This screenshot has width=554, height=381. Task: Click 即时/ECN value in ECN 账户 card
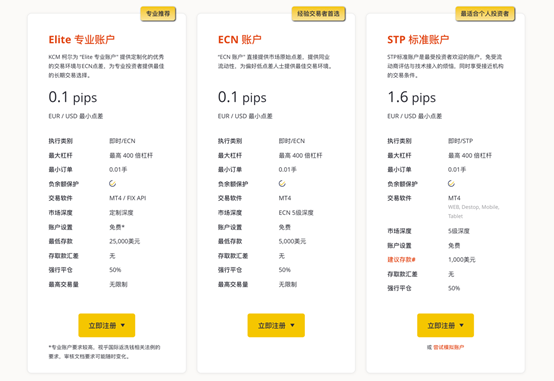[x=292, y=141]
